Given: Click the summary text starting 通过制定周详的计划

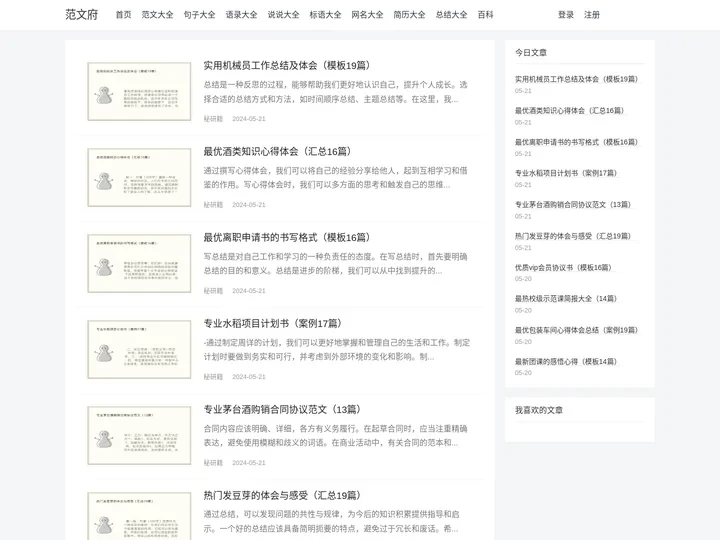Looking at the screenshot, I should [x=337, y=349].
